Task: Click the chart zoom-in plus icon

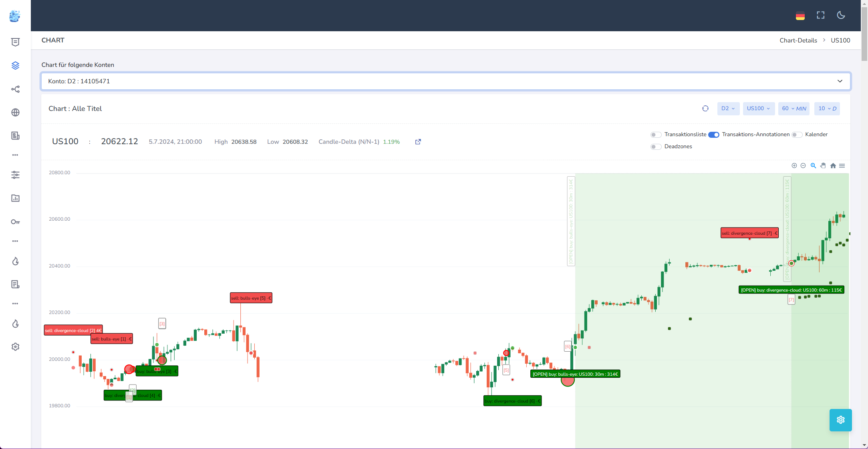Action: pyautogui.click(x=794, y=166)
